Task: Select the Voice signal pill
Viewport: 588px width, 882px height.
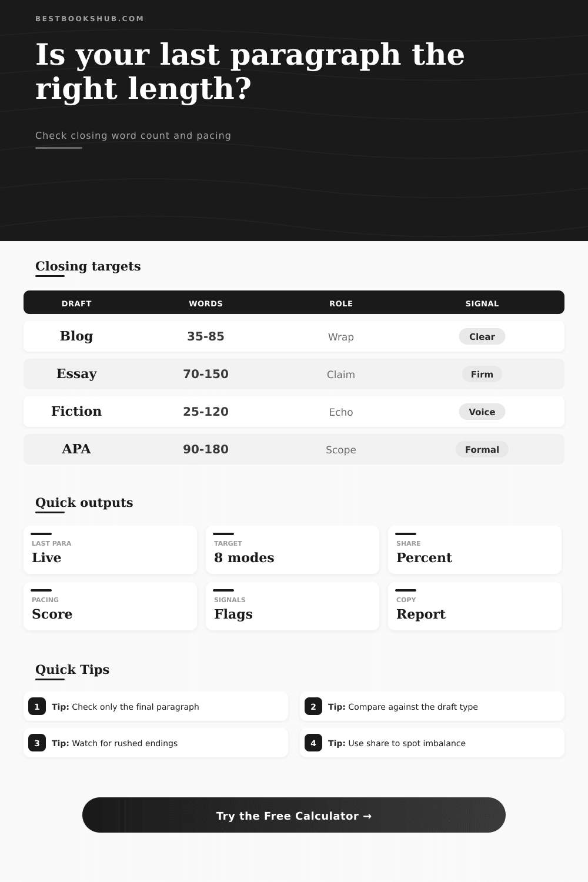Action: (x=482, y=412)
